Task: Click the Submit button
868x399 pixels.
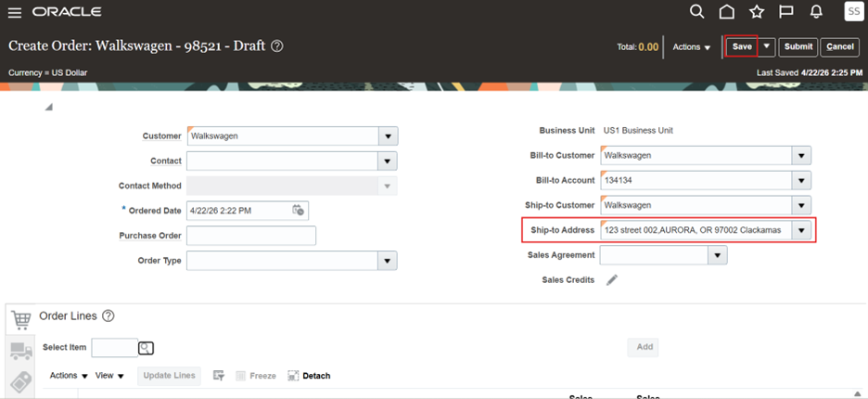Action: point(798,47)
